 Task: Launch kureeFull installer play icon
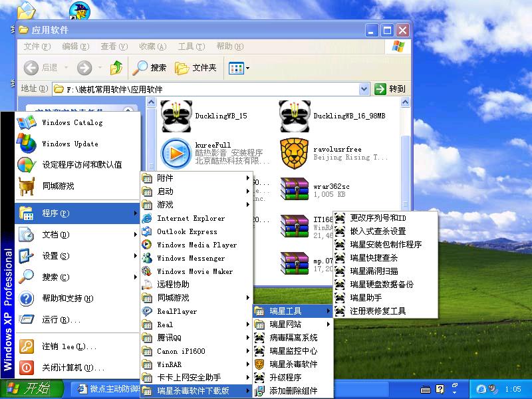coord(176,154)
